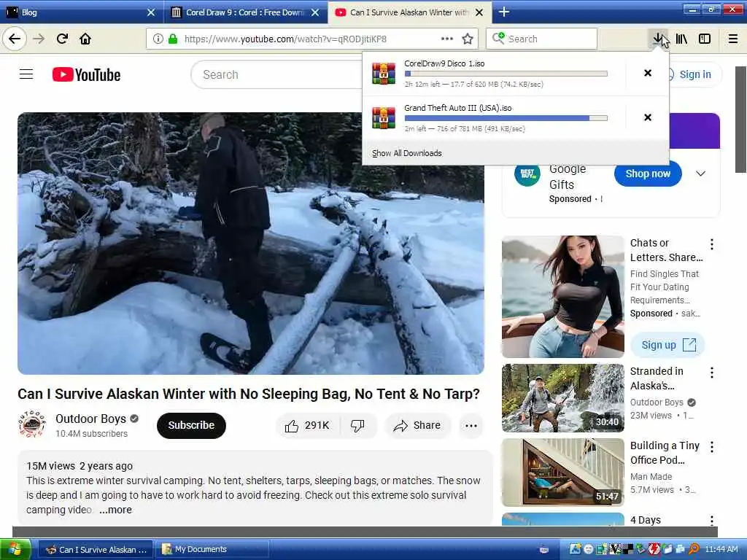
Task: Click the forward navigation arrow
Action: tap(39, 39)
